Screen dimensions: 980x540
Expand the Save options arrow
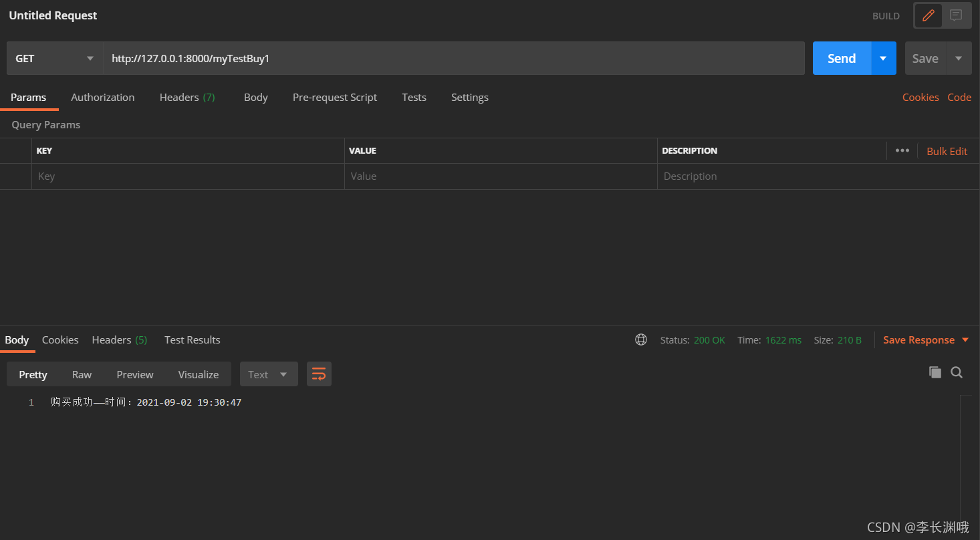959,58
